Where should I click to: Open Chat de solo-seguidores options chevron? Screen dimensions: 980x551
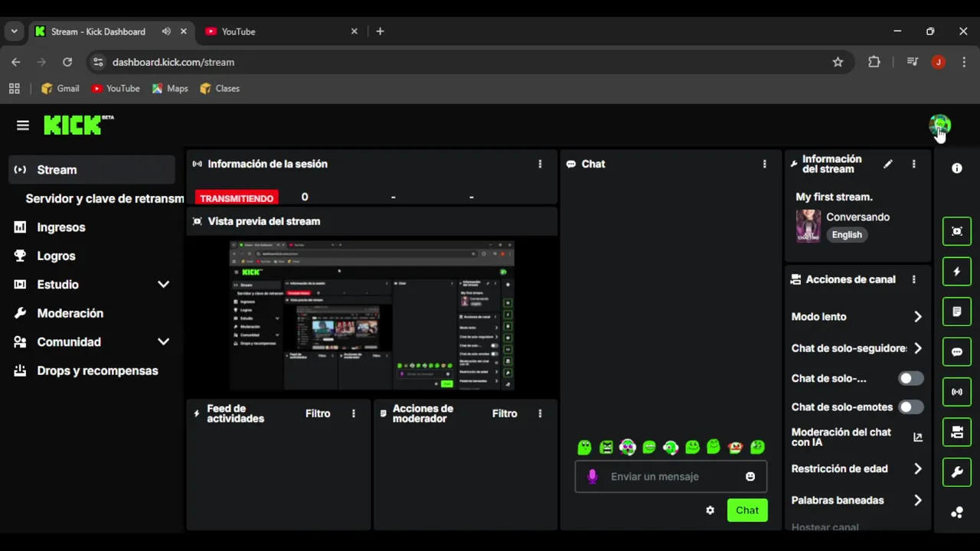917,348
